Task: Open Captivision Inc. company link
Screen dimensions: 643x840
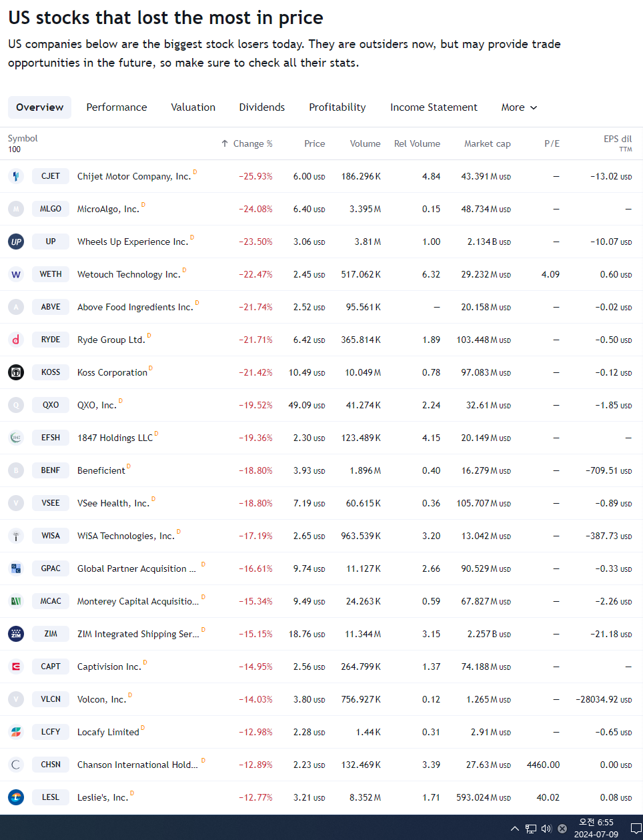Action: [x=109, y=667]
